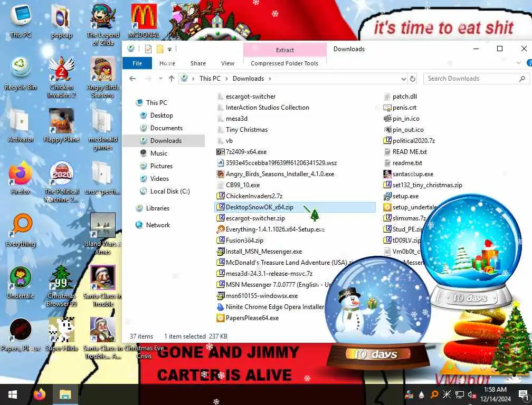Image resolution: width=532 pixels, height=405 pixels.
Task: Select Music in the navigation pane
Action: [158, 153]
